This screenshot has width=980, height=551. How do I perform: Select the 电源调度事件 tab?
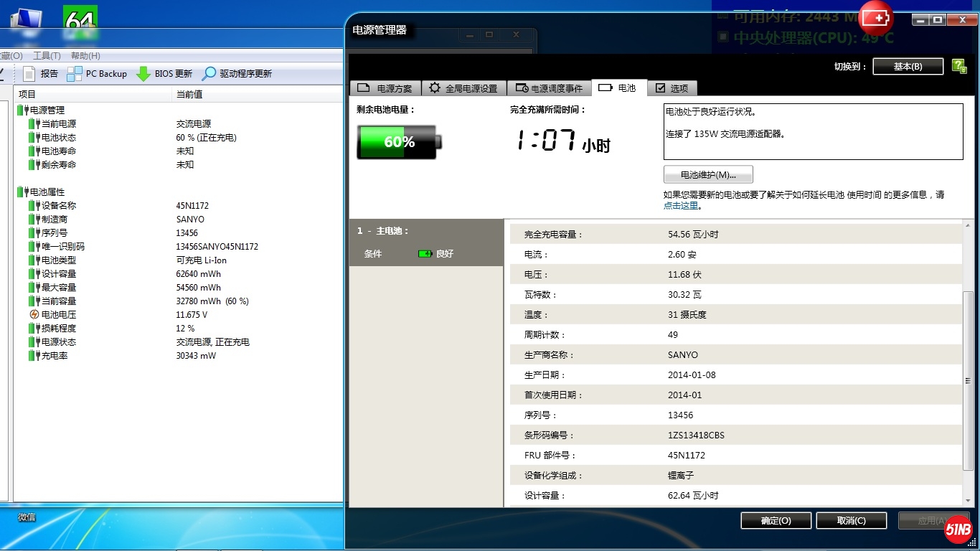(x=549, y=88)
